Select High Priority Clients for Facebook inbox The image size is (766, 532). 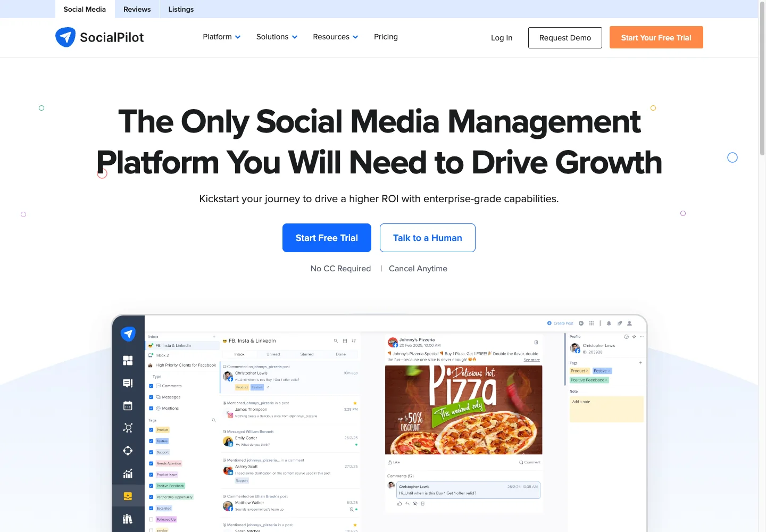(x=182, y=365)
